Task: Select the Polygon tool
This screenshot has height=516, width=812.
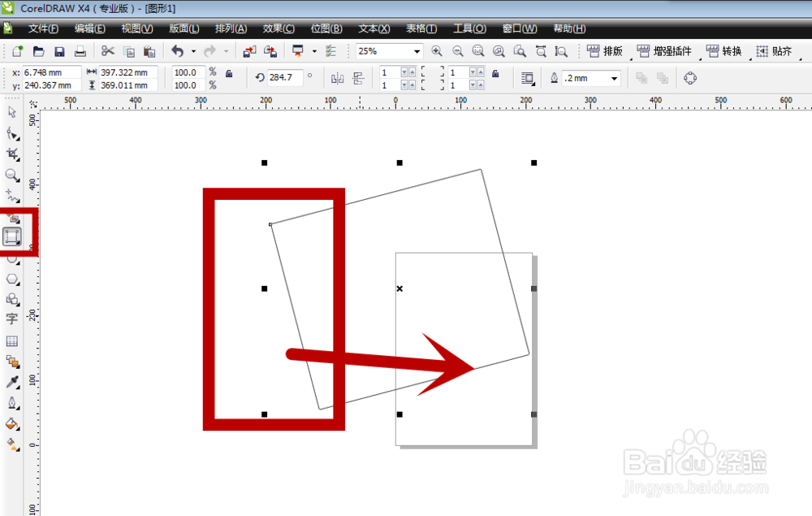Action: click(12, 280)
